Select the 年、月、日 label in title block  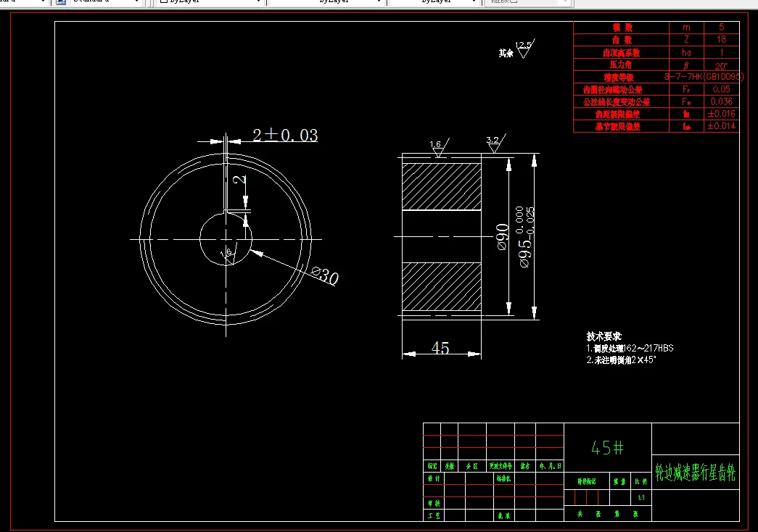click(x=550, y=466)
